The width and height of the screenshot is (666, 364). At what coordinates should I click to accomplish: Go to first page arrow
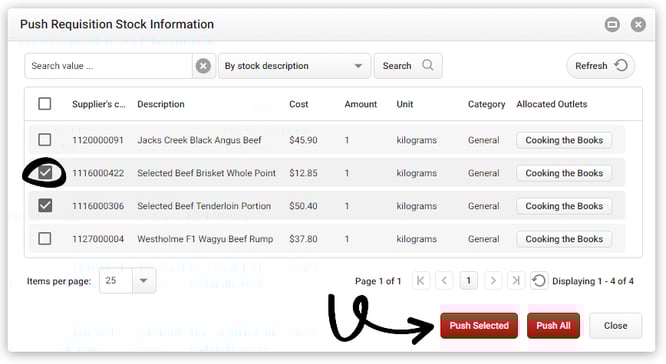tap(420, 281)
